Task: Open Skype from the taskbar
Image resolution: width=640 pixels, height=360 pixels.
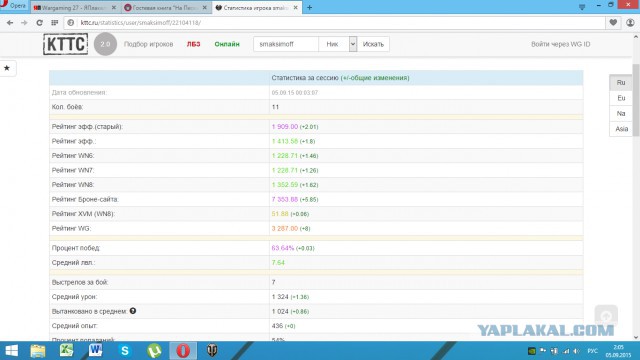Action: click(124, 351)
